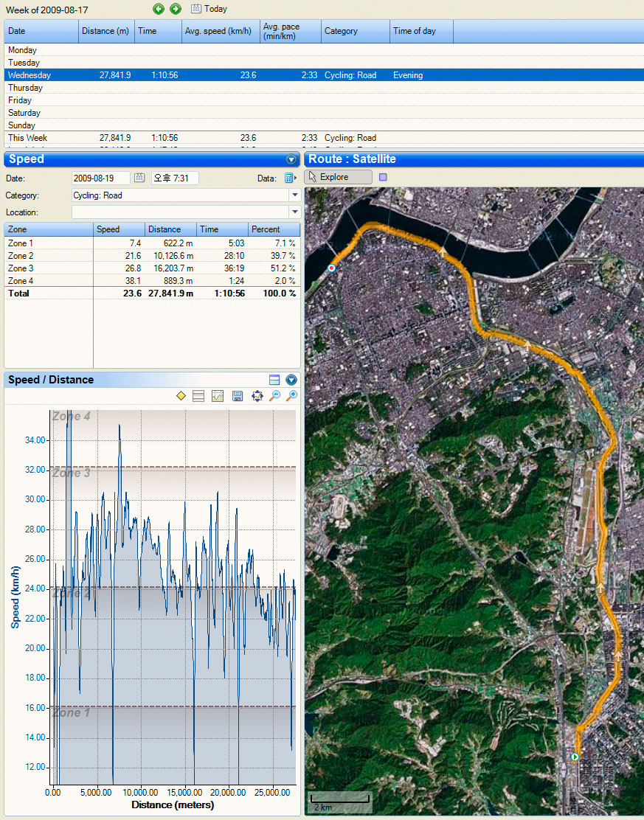Click the yellow diamond chart icon
This screenshot has width=644, height=820.
[x=181, y=397]
